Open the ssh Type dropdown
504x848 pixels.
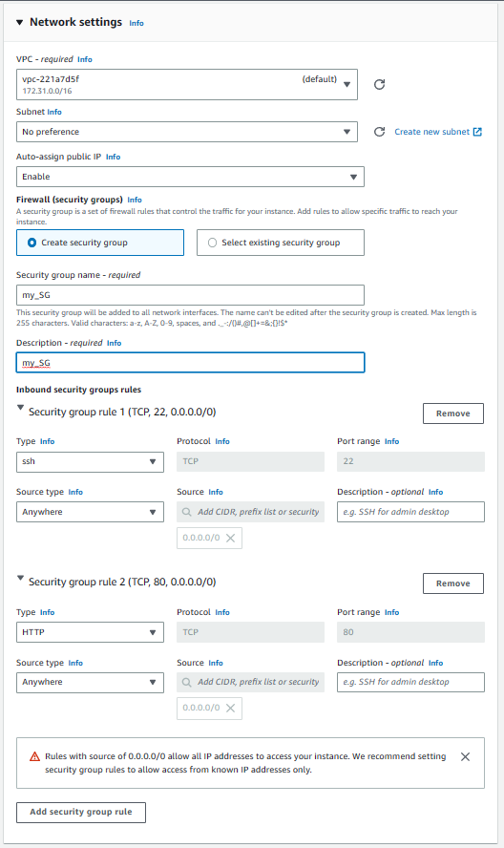click(x=90, y=462)
